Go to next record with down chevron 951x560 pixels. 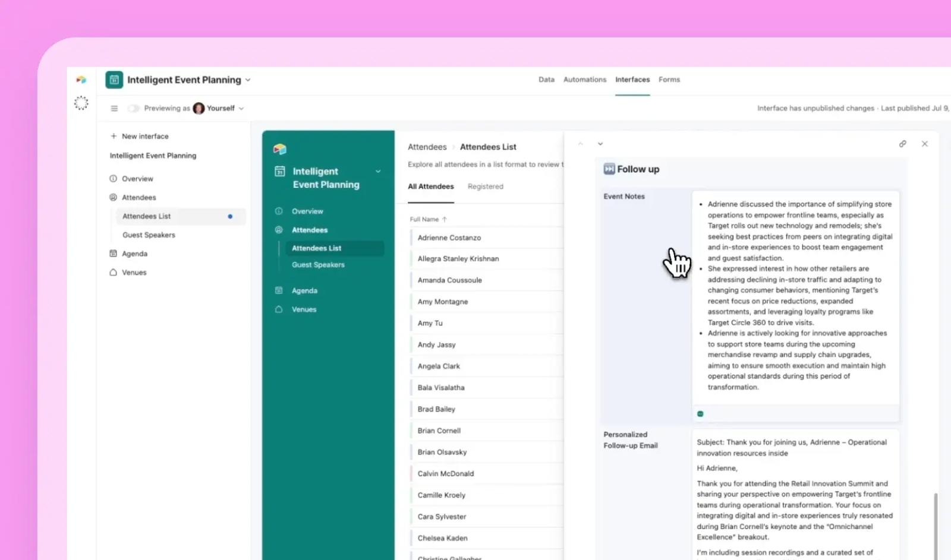(x=600, y=144)
